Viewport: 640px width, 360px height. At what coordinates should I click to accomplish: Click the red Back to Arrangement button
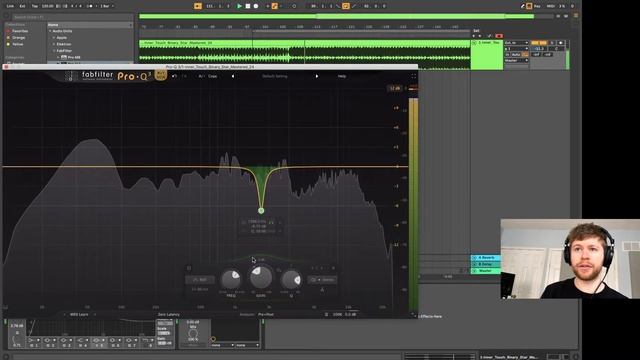tap(499, 36)
